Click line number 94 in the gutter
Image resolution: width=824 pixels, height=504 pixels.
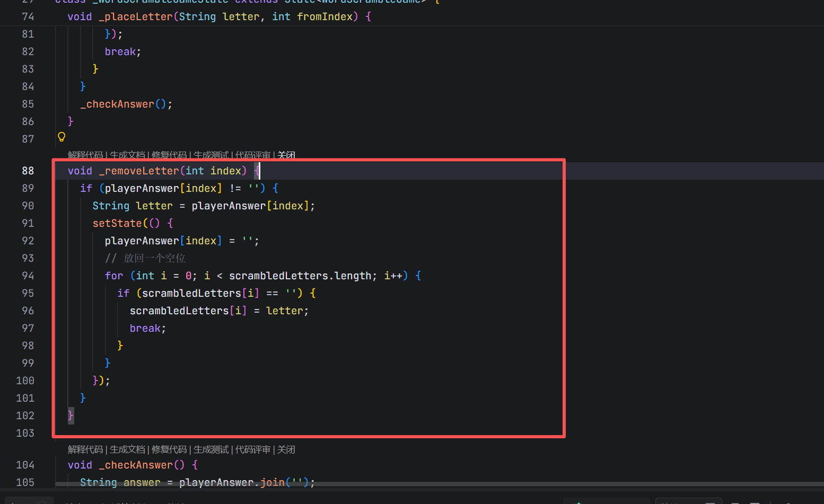[28, 276]
